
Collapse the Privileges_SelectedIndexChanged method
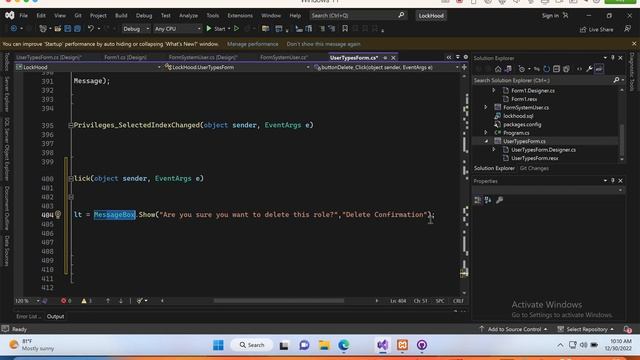[71, 125]
